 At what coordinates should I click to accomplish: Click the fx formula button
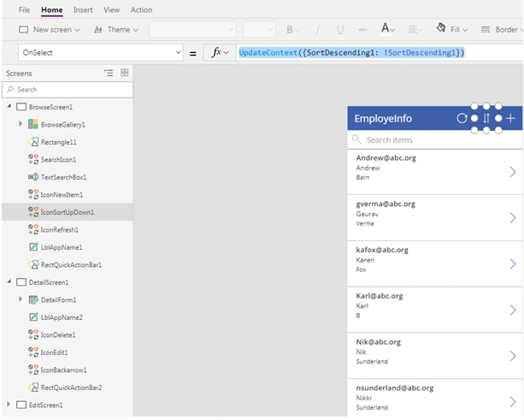(x=220, y=52)
